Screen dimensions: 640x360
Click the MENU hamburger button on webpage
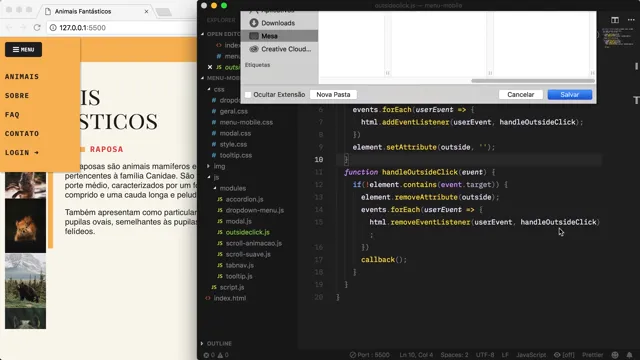click(23, 49)
